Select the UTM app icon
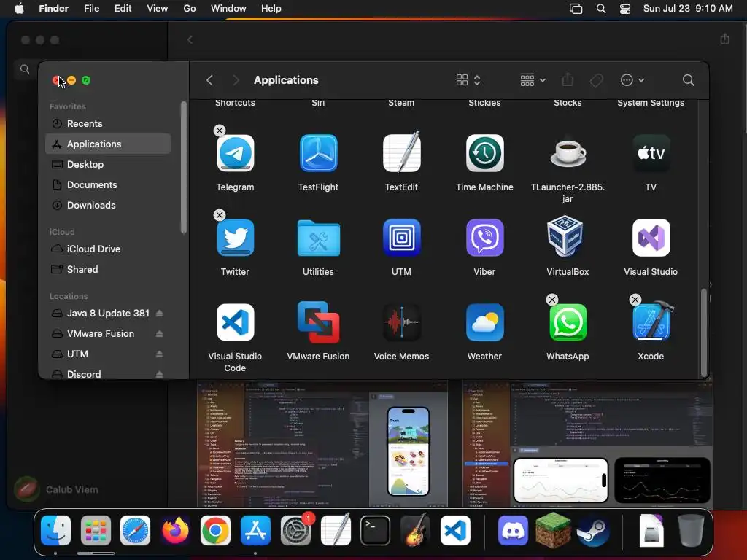The image size is (747, 560). (x=402, y=238)
